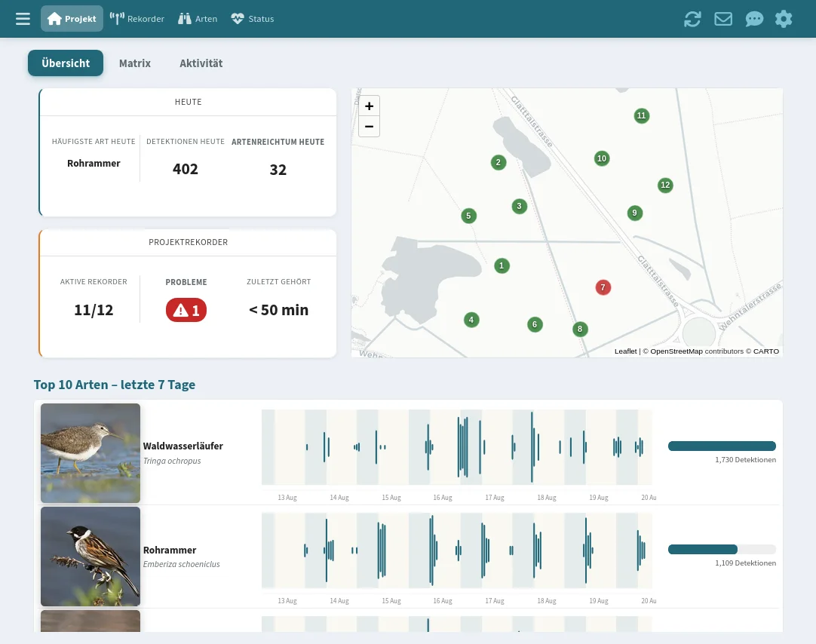Image resolution: width=816 pixels, height=644 pixels.
Task: Select recorder marker 6 on map
Action: pos(535,324)
